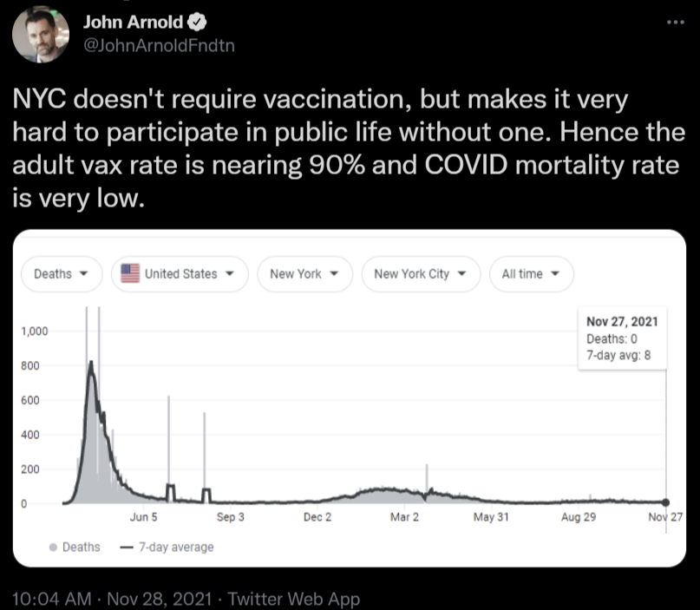
Task: Click the Twitter Web App source link
Action: pos(293,598)
